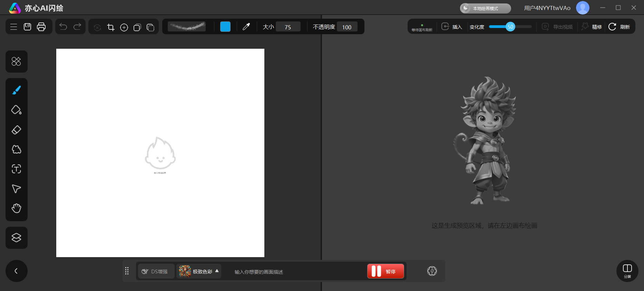
Task: Undo the last action
Action: [x=63, y=27]
